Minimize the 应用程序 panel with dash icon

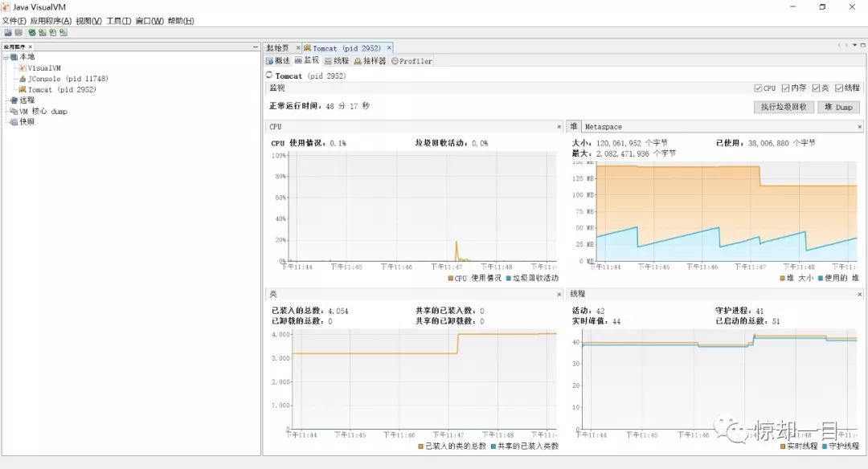pos(256,47)
